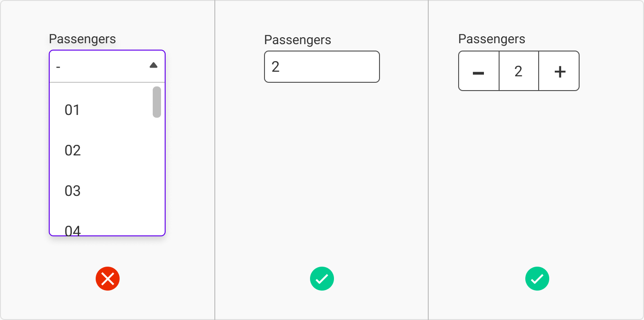Click the first green checkmark icon
644x320 pixels.
322,279
